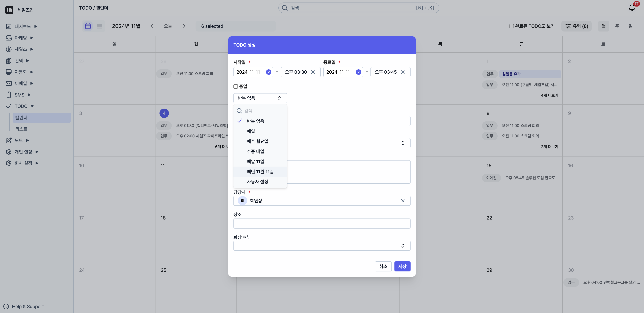
Task: Collapse the TODO menu arrow
Action: [x=32, y=106]
